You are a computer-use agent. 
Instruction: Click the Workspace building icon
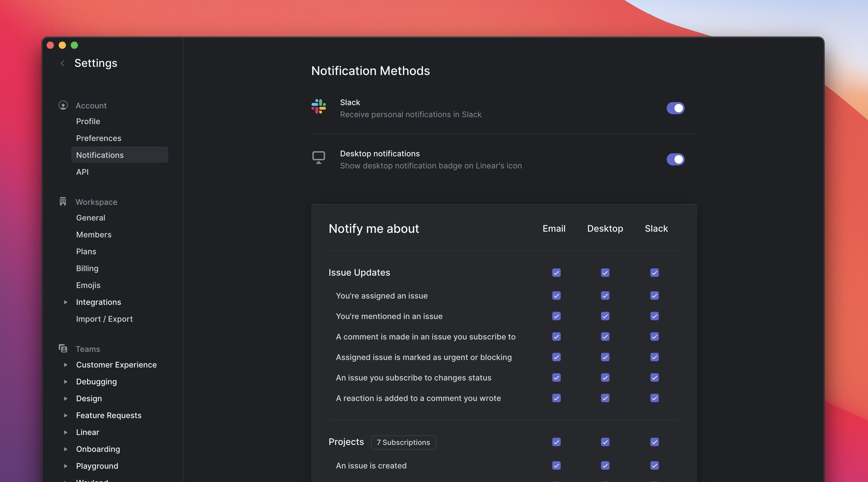(63, 202)
